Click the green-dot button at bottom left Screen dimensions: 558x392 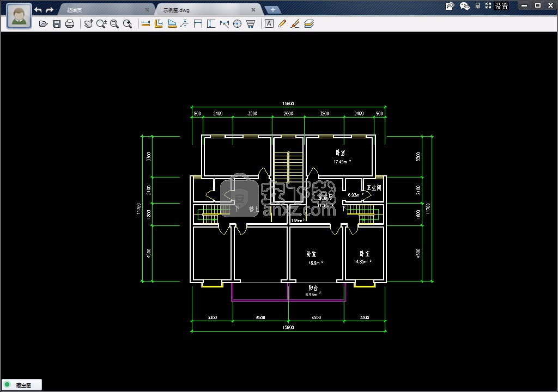coord(21,384)
